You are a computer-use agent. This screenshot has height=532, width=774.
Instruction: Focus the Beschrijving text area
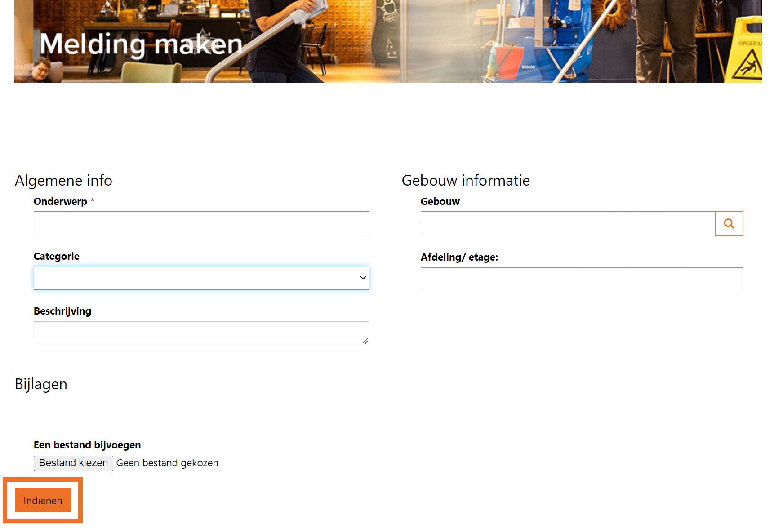pos(198,333)
